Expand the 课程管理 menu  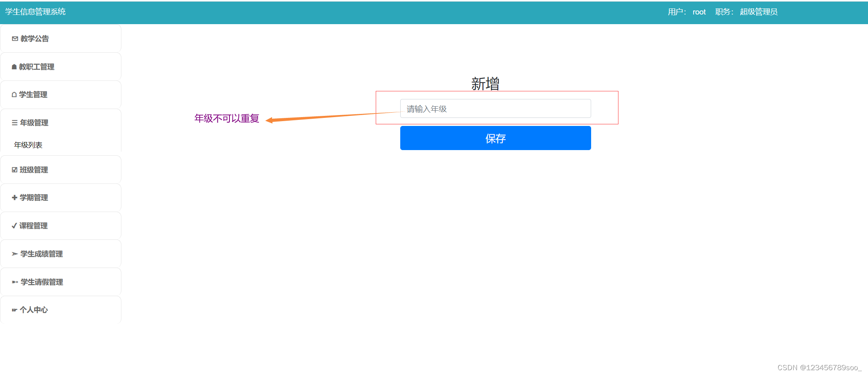[61, 226]
